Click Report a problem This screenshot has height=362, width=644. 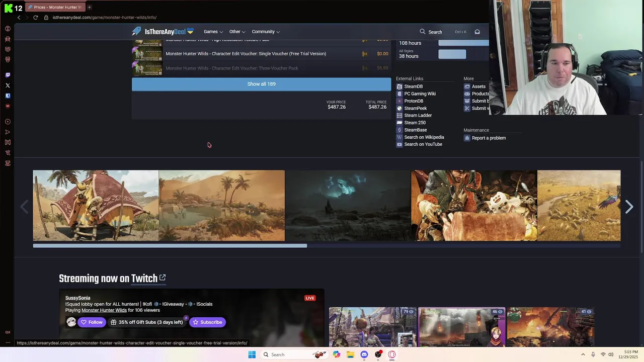coord(485,138)
